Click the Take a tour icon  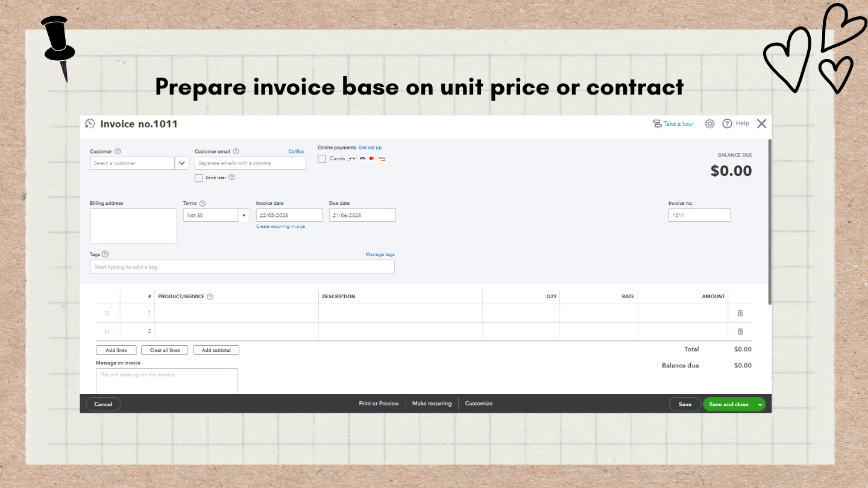657,124
